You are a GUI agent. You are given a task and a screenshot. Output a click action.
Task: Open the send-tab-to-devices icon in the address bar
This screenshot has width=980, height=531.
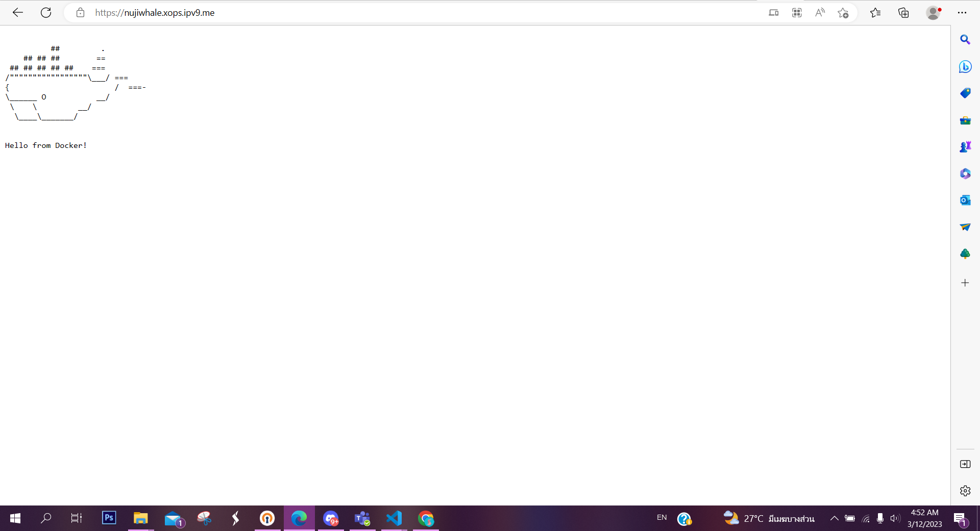(x=774, y=13)
